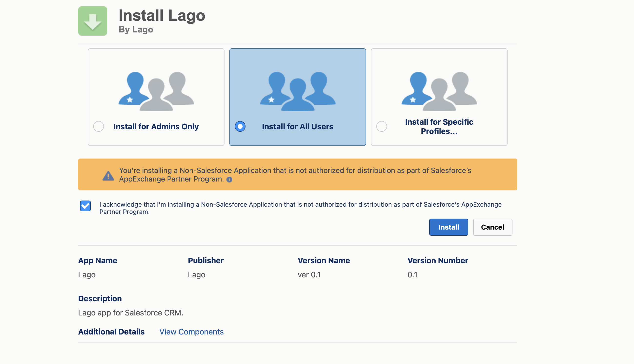Screen dimensions: 634x364
Task: Click the ver 0.1 version name value
Action: tap(309, 274)
